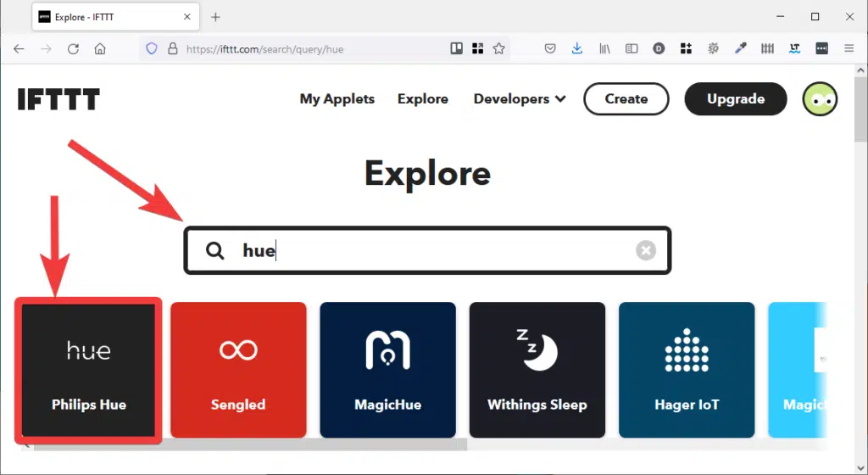Open the user profile avatar
Viewport: 868px width, 475px height.
click(x=820, y=99)
